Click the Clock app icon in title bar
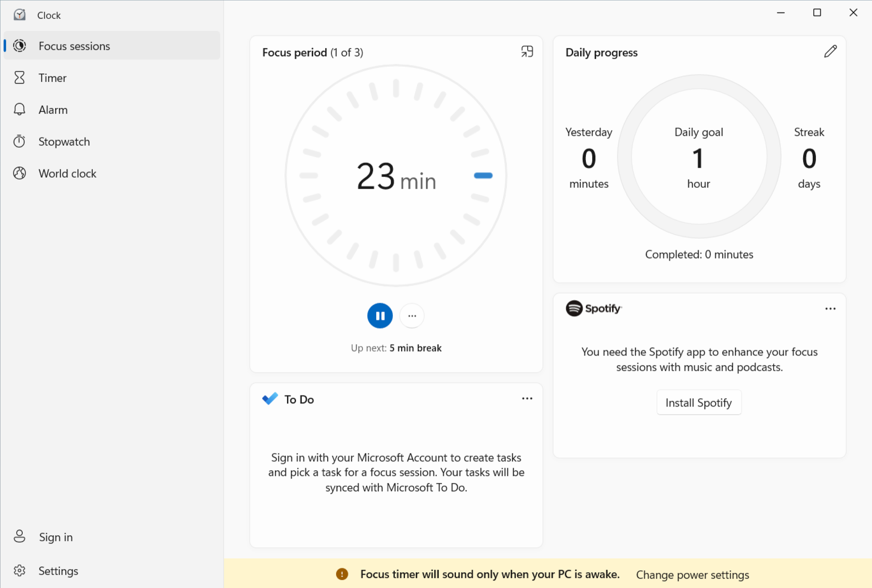Viewport: 872px width, 588px height. (20, 15)
